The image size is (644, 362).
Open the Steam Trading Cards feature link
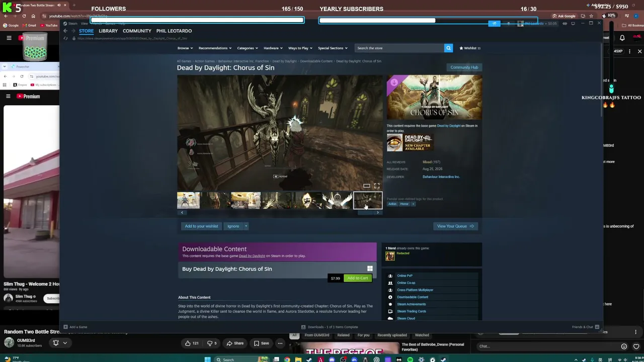point(412,311)
